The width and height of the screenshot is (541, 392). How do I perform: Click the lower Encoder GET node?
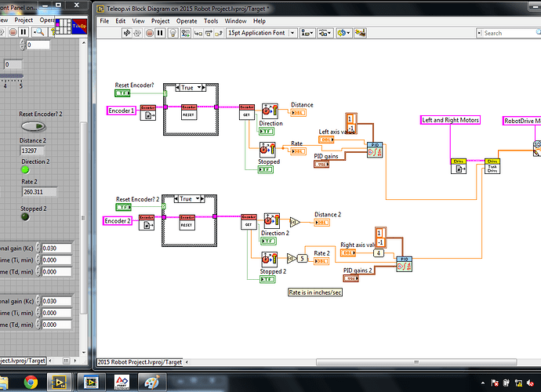249,222
